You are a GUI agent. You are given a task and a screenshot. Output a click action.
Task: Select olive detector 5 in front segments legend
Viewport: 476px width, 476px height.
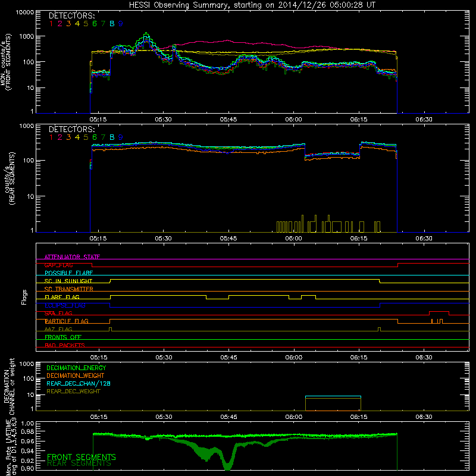(86, 24)
